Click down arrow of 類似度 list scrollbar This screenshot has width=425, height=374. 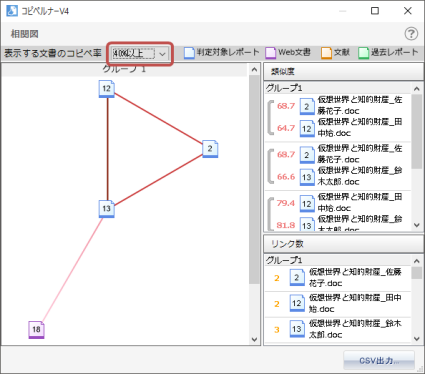(x=417, y=225)
